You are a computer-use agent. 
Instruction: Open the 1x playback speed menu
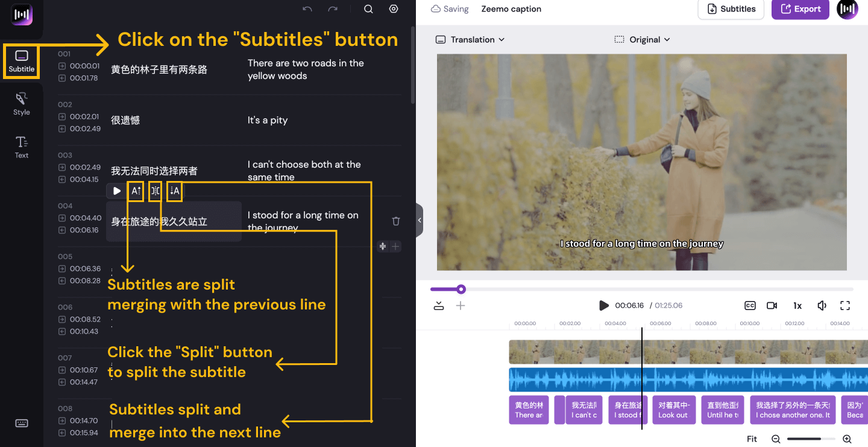797,306
